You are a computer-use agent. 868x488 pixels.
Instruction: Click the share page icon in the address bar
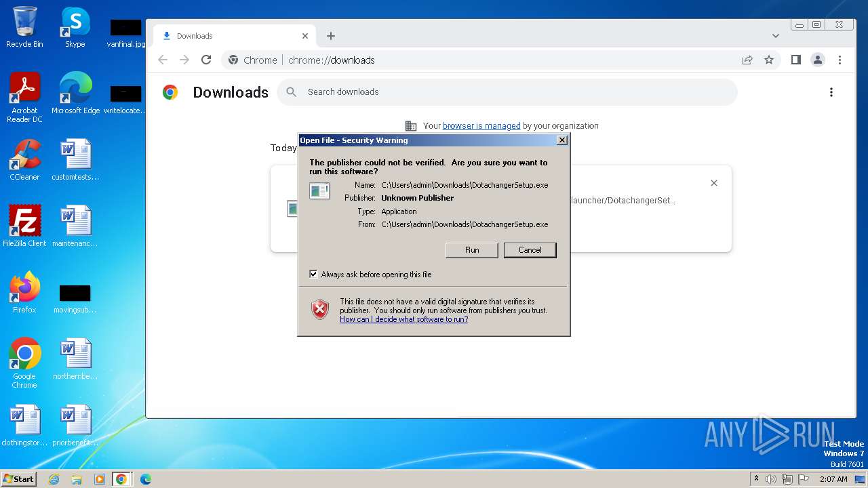(x=747, y=60)
